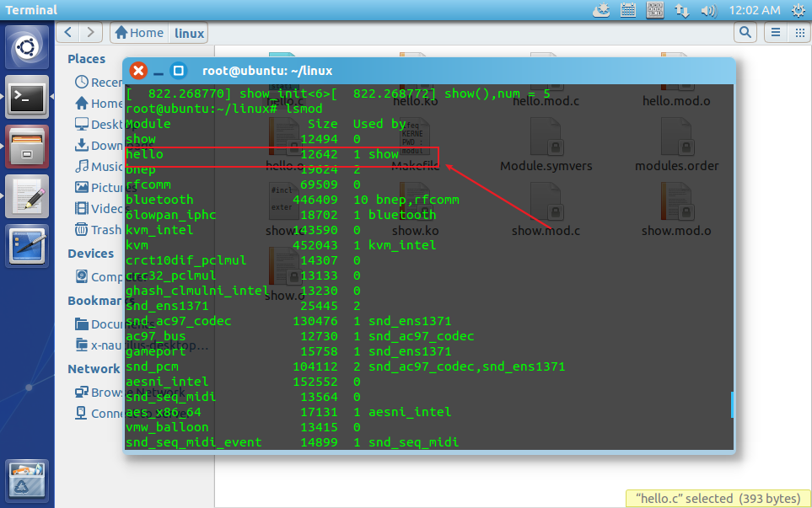
Task: Open the keyboard layout indicator
Action: pyautogui.click(x=655, y=10)
